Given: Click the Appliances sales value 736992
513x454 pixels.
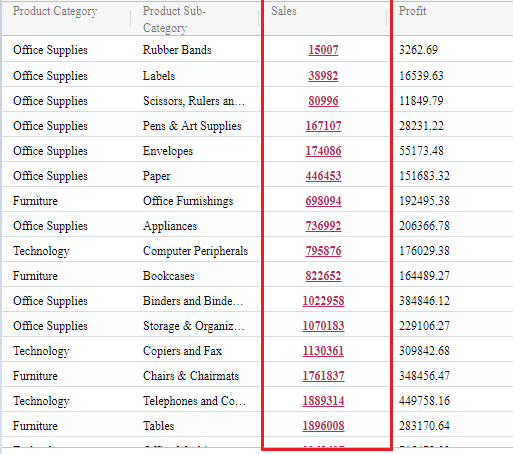Looking at the screenshot, I should click(323, 226).
